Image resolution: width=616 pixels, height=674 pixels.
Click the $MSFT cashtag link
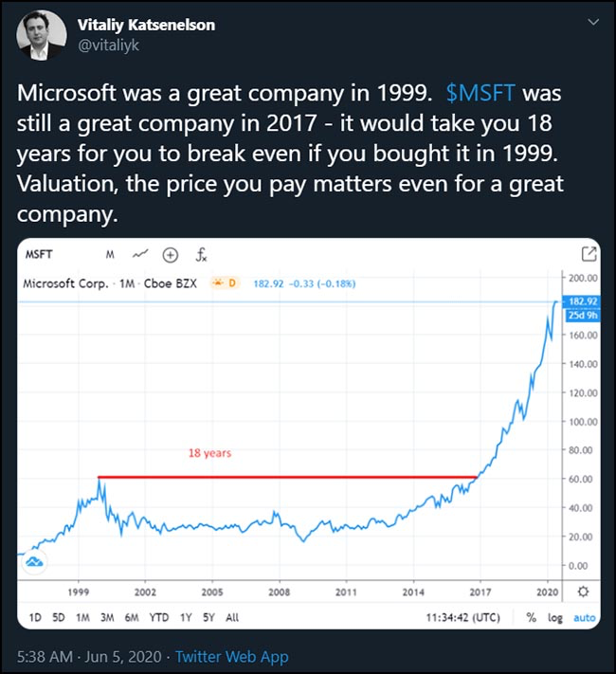[x=480, y=93]
